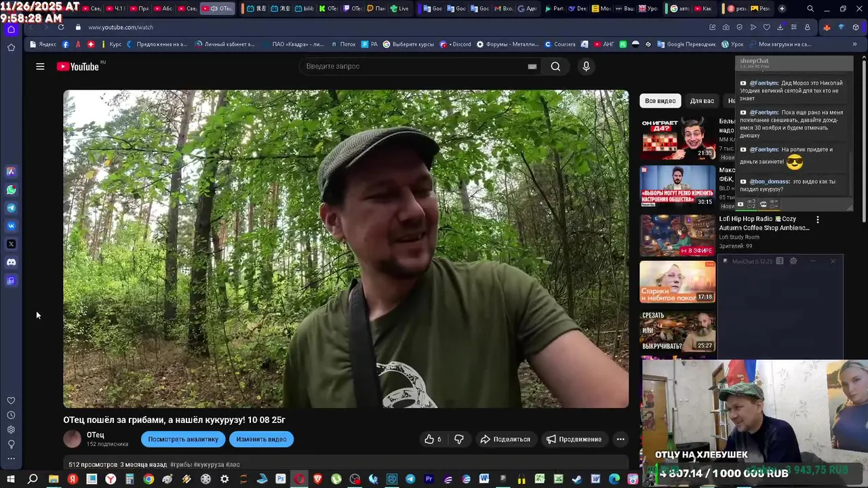Open Steam from the taskbar
The height and width of the screenshot is (488, 868).
576,479
